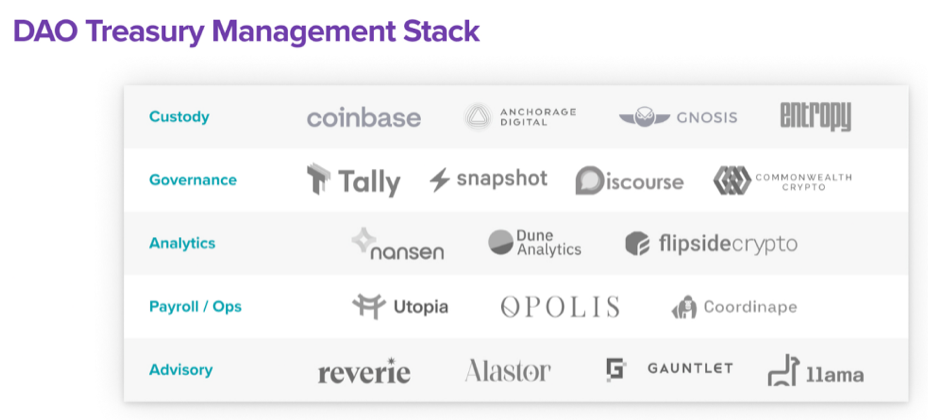Click the Payroll / Ops label
928x420 pixels.
195,307
